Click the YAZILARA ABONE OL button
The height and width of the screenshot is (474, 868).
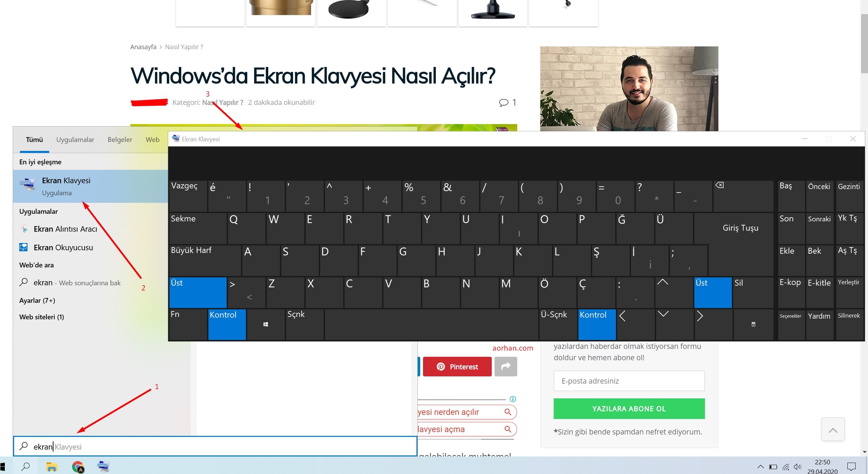(x=629, y=409)
